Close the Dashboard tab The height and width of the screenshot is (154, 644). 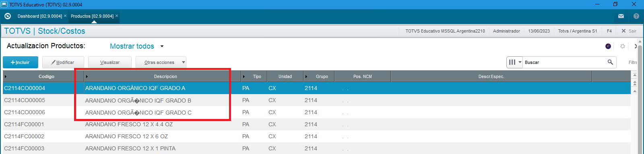tap(65, 16)
